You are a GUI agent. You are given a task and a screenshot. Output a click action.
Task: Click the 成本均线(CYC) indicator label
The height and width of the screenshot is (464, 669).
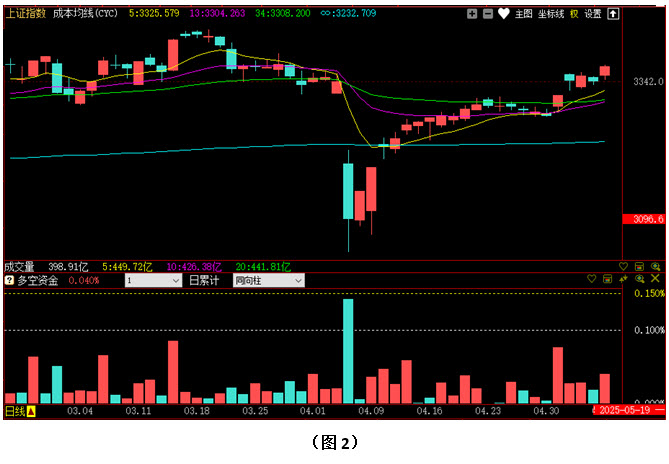pyautogui.click(x=82, y=14)
